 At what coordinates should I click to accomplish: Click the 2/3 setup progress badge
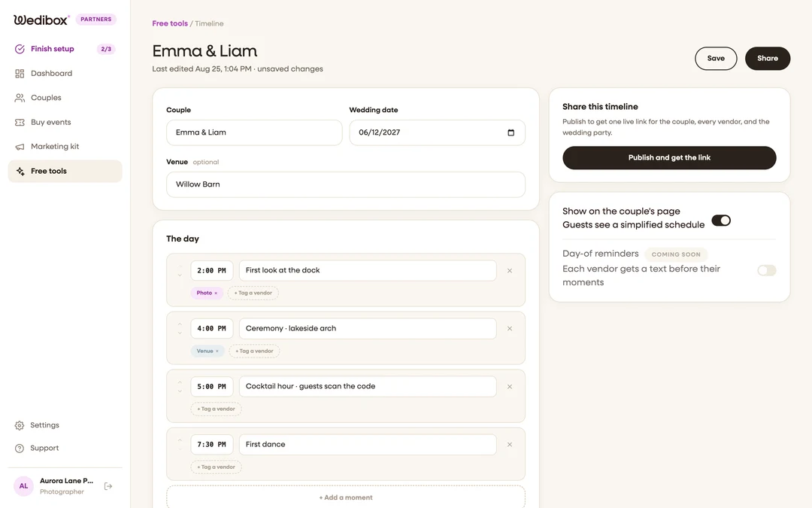click(x=106, y=49)
